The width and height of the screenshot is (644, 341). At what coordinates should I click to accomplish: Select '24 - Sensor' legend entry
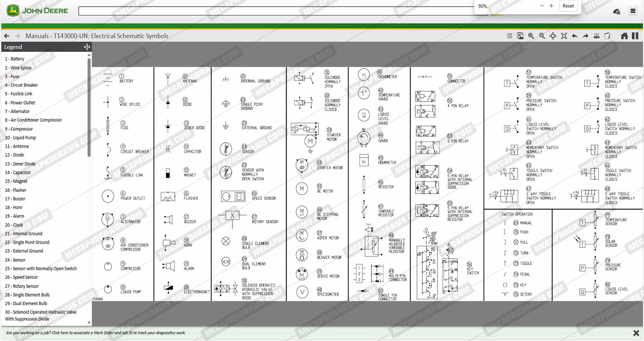tap(15, 260)
